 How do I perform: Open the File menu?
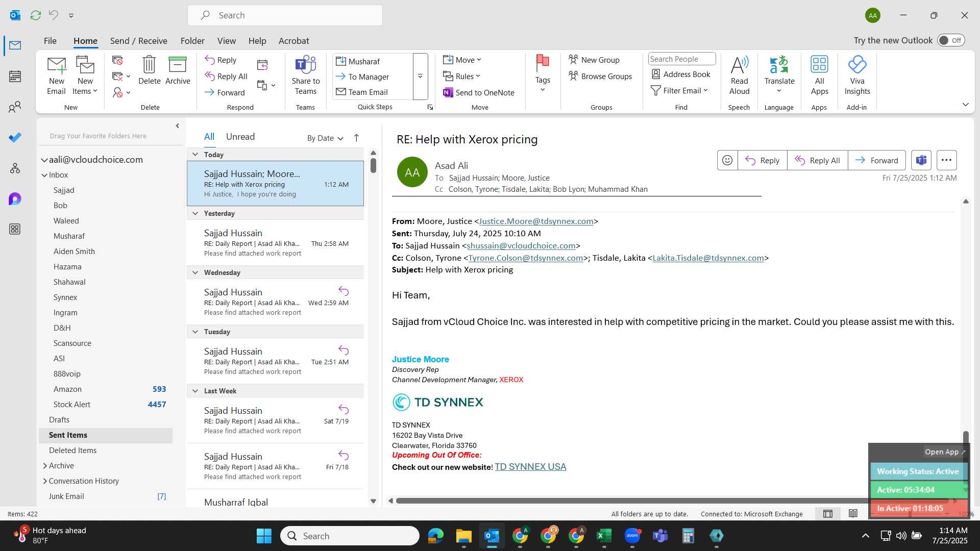(x=50, y=40)
